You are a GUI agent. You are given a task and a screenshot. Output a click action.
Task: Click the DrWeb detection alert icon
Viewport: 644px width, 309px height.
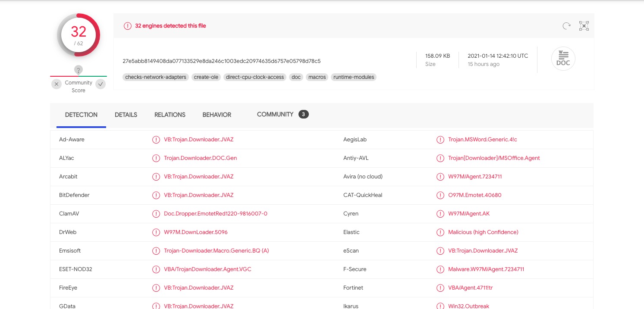point(156,232)
